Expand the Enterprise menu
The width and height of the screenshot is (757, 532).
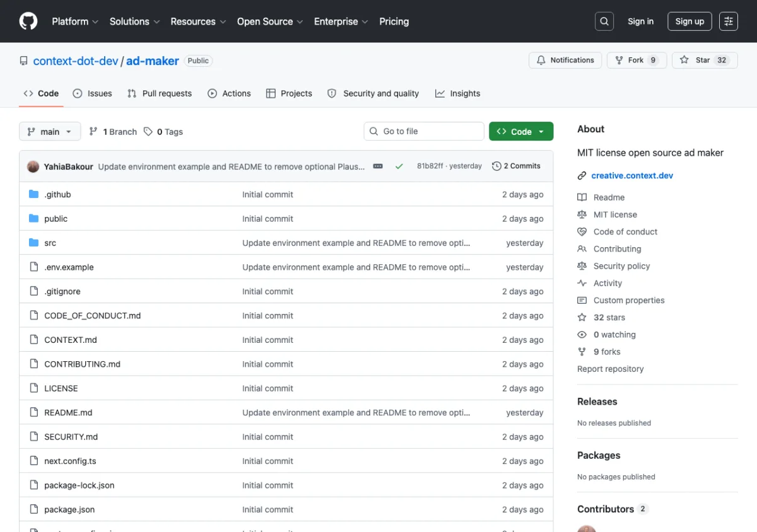point(341,21)
